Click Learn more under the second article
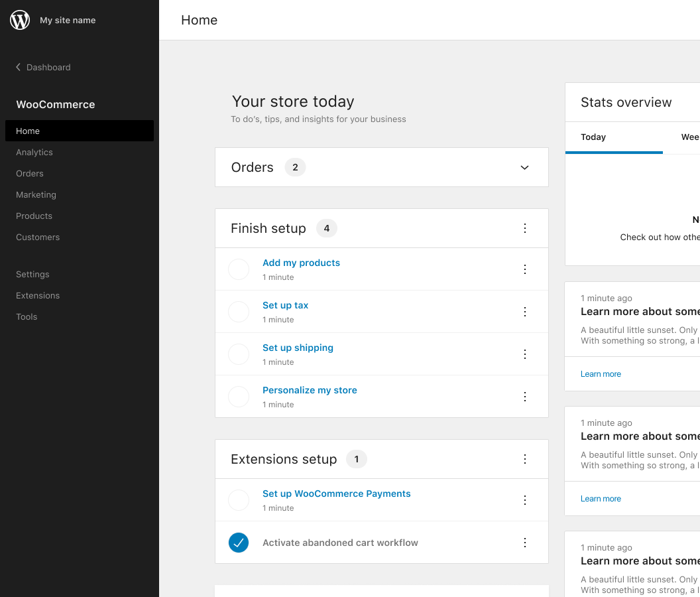 pos(601,498)
